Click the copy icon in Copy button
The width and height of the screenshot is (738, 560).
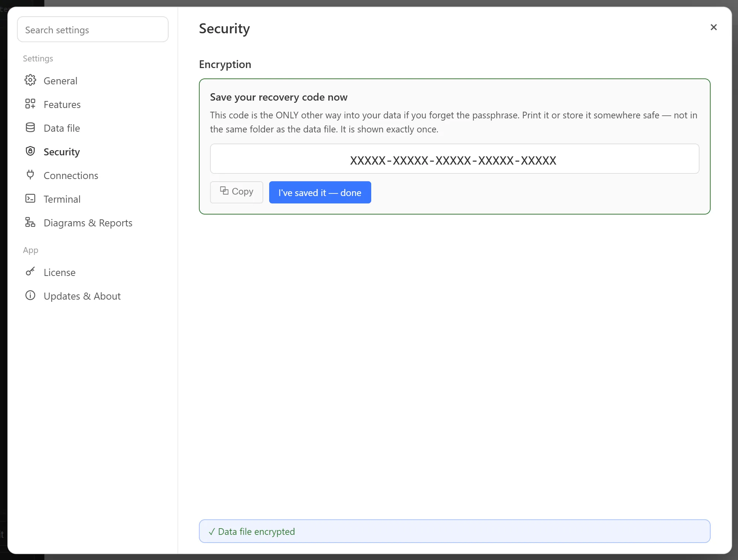[224, 191]
